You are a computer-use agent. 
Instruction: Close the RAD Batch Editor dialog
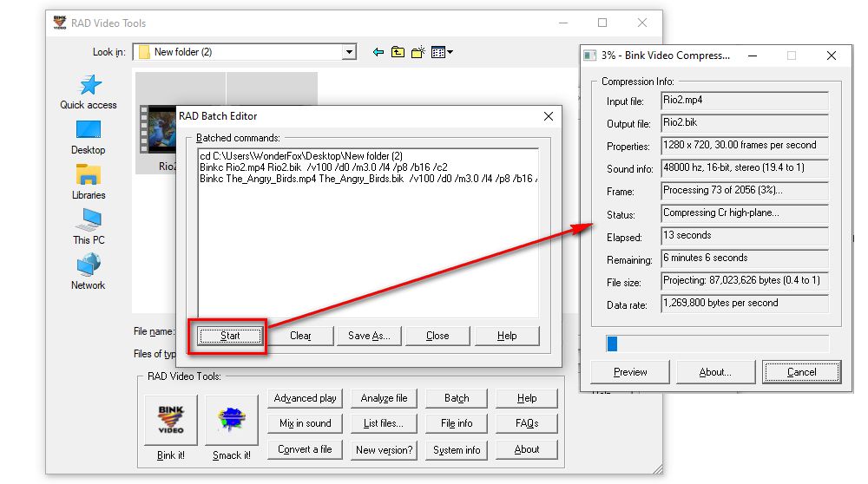pos(548,116)
